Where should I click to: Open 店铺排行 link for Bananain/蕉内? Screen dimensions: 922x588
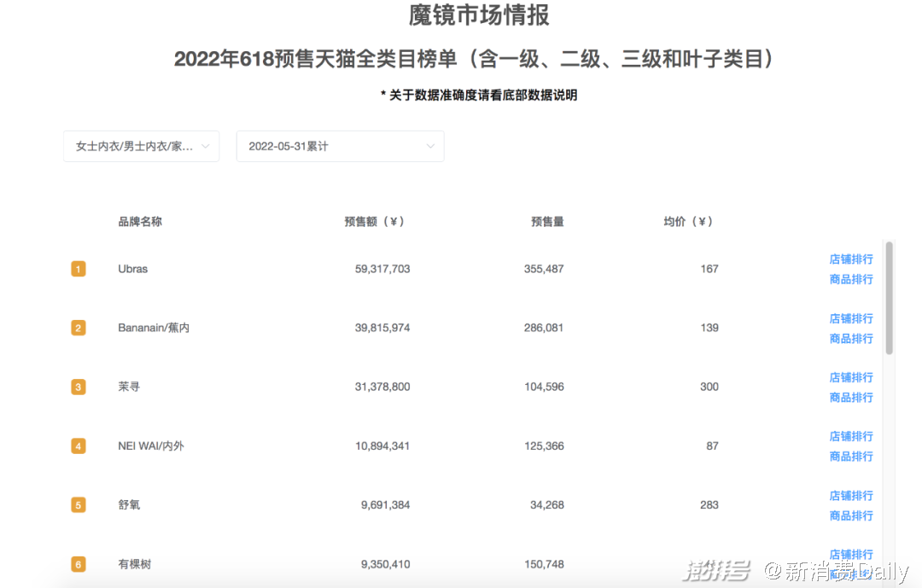click(851, 318)
